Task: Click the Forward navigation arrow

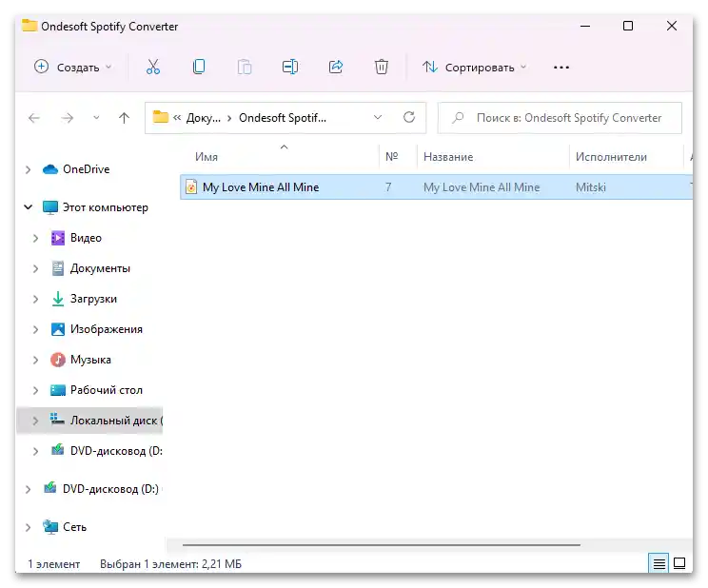Action: [x=67, y=118]
